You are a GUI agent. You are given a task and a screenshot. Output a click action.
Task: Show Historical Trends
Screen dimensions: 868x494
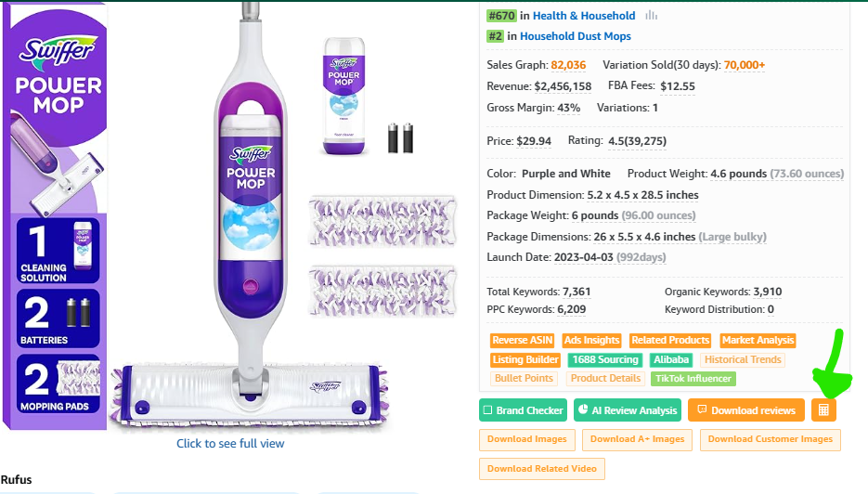(x=743, y=359)
